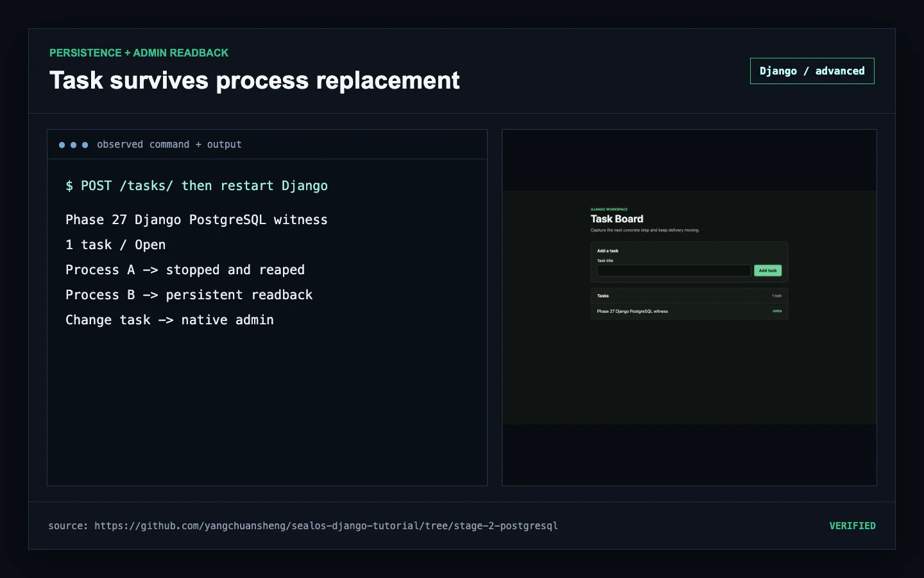This screenshot has height=578, width=924.
Task: Click the Django / advanced badge
Action: (812, 71)
